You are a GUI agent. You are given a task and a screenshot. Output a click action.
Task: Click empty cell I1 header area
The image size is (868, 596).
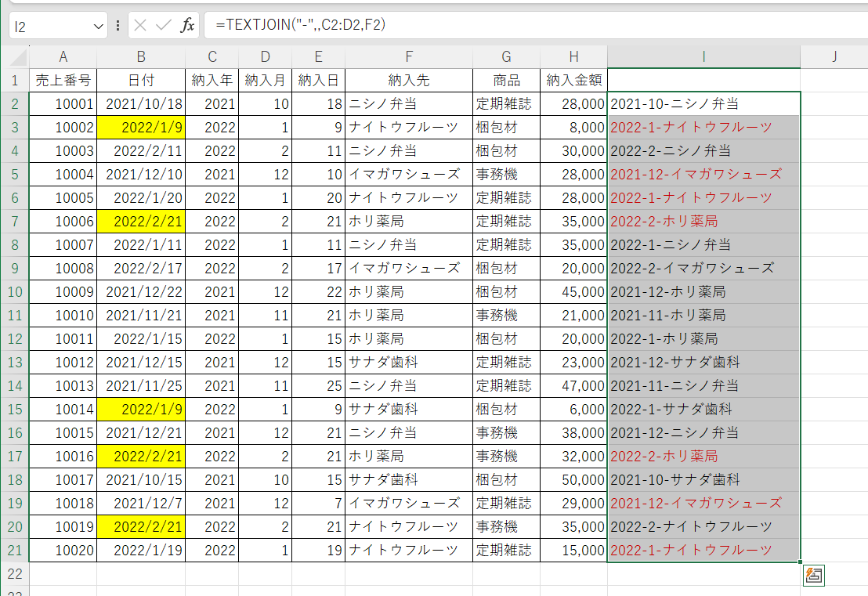pyautogui.click(x=703, y=80)
